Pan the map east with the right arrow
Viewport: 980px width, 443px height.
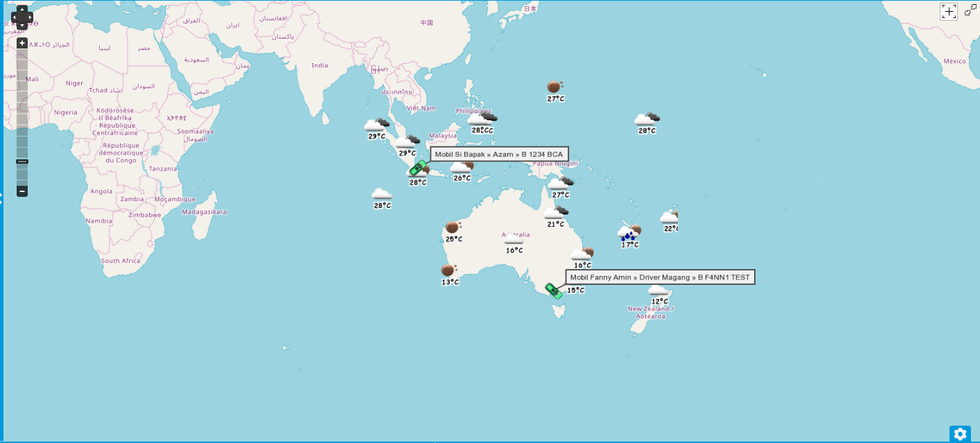click(31, 17)
